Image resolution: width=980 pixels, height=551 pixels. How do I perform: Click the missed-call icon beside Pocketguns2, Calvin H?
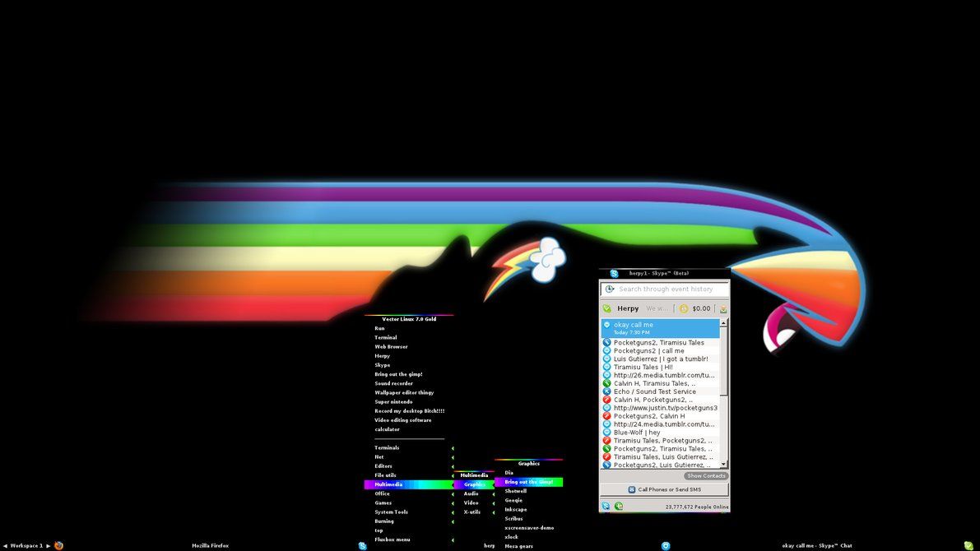606,415
